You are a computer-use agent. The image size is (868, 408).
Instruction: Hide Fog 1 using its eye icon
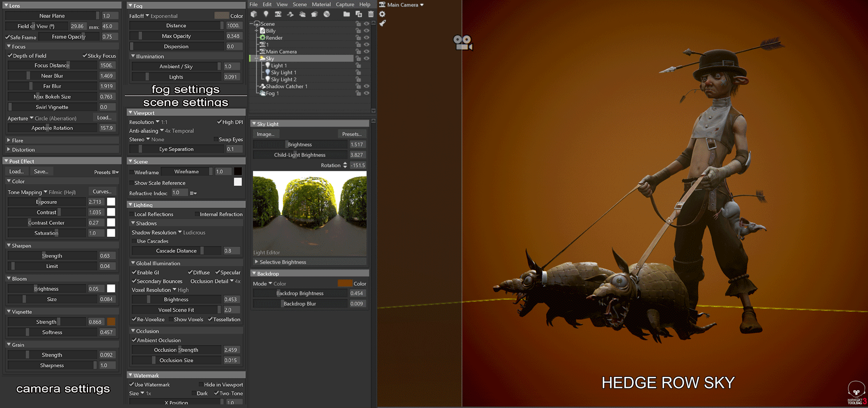tap(366, 93)
